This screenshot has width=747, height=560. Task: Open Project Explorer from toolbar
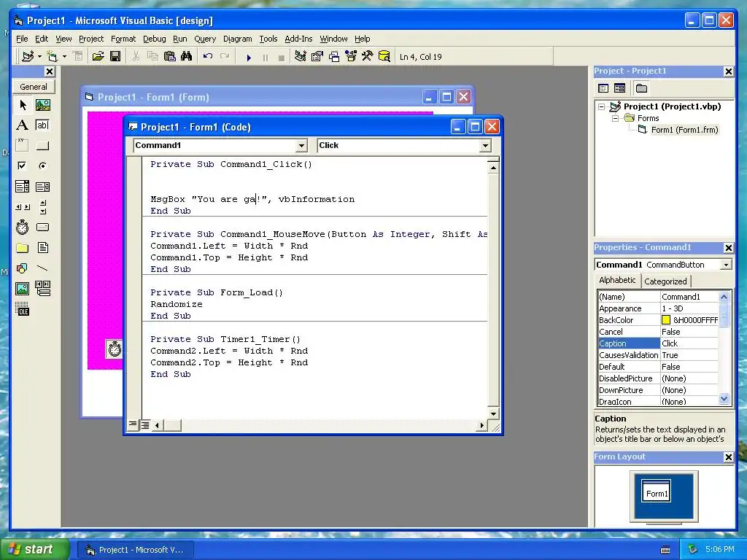[x=300, y=56]
